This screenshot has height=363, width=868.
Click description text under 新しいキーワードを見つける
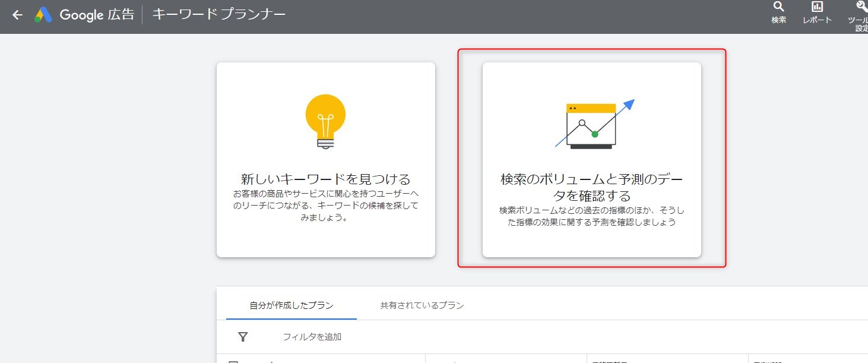point(325,206)
